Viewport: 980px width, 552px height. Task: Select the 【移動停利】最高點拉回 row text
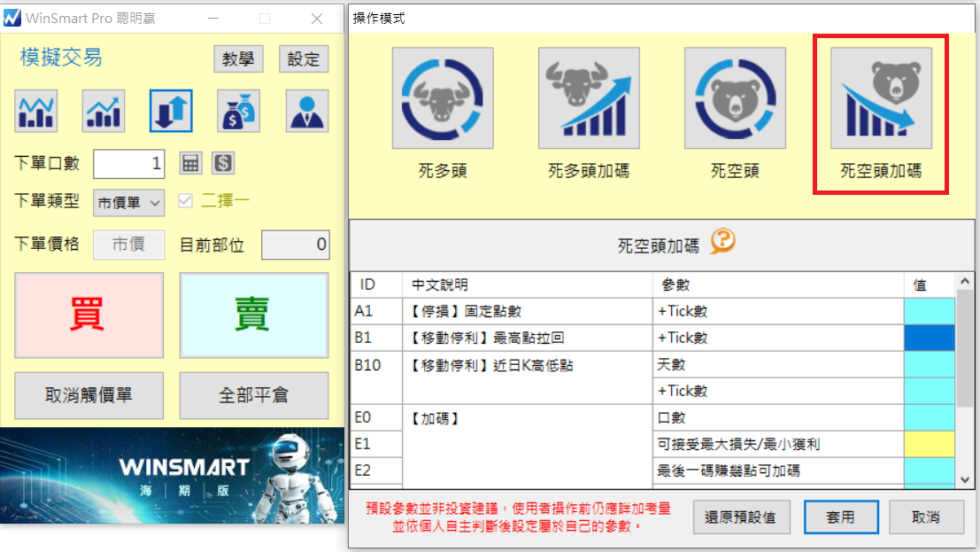tap(486, 338)
